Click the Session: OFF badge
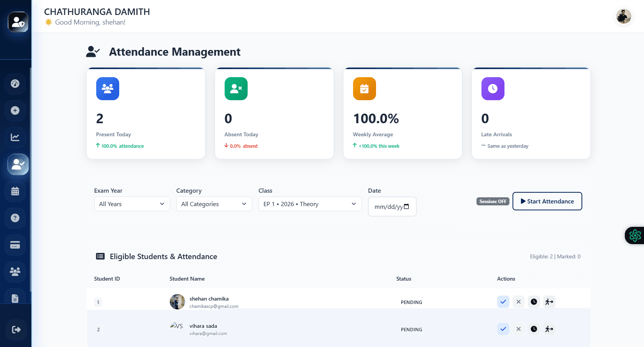The image size is (644, 347). 493,201
